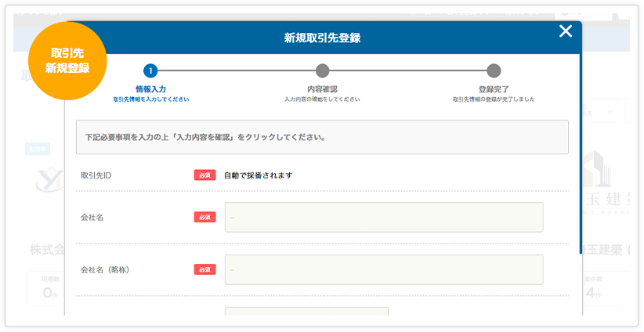Click the 必須 badge next to 取引先ID

[x=205, y=175]
